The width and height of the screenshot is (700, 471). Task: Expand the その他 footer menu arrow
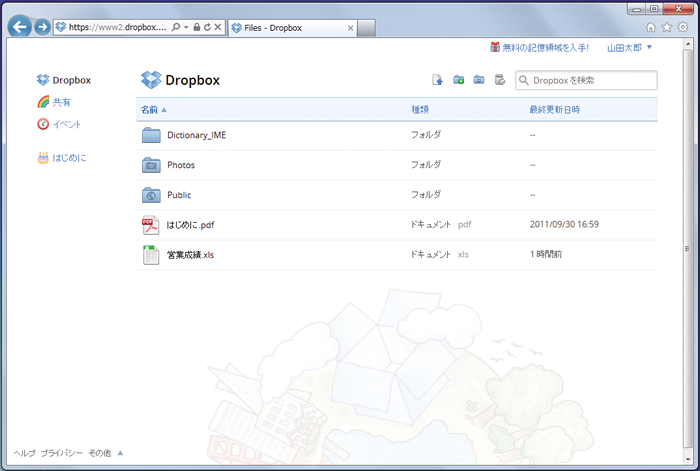coord(121,453)
